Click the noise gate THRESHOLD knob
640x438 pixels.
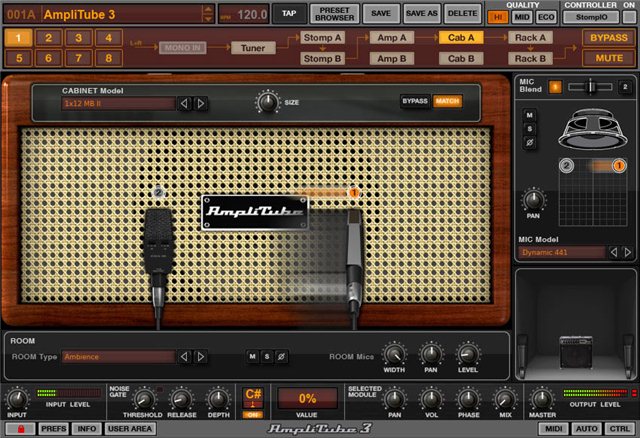coord(144,399)
